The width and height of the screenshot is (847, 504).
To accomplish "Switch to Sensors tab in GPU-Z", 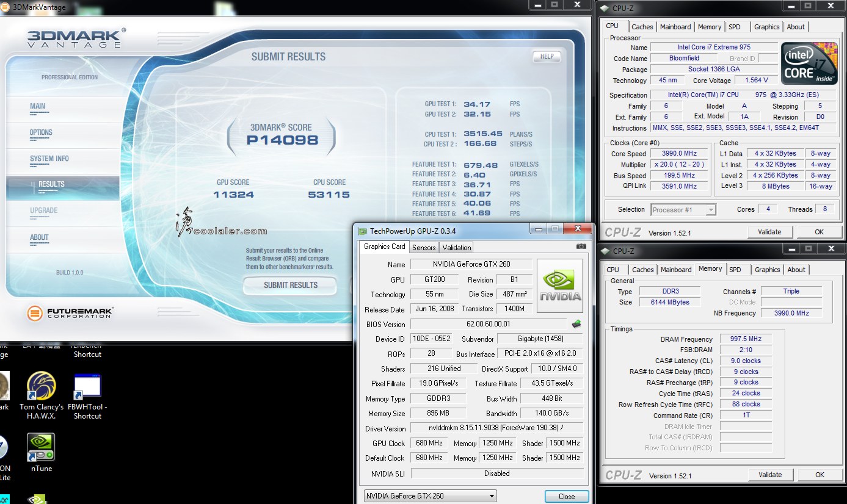I will (x=424, y=248).
